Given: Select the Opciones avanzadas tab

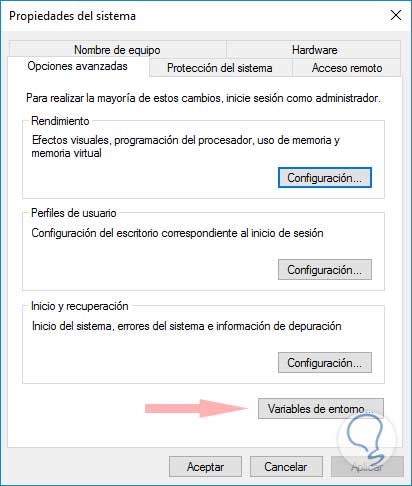Looking at the screenshot, I should pos(78,66).
